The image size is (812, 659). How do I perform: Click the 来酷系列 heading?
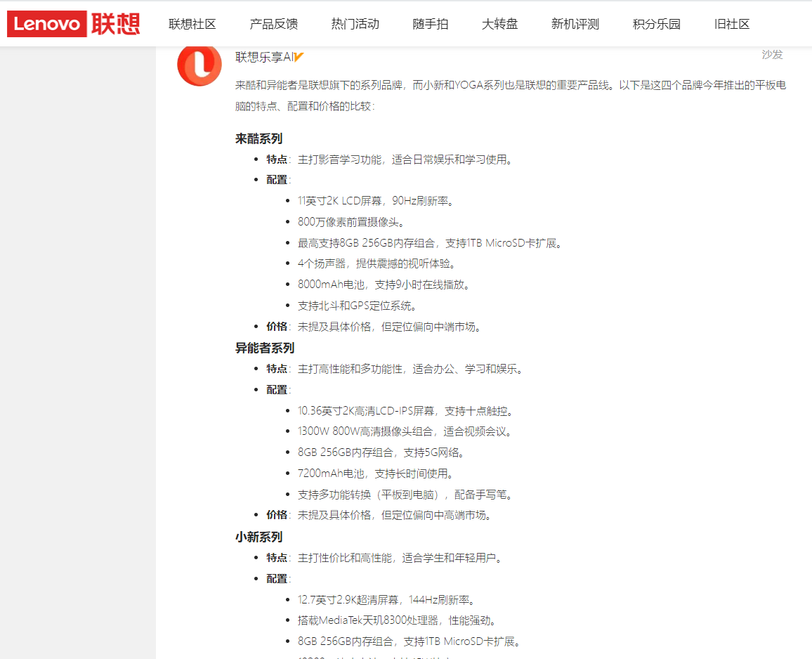258,138
